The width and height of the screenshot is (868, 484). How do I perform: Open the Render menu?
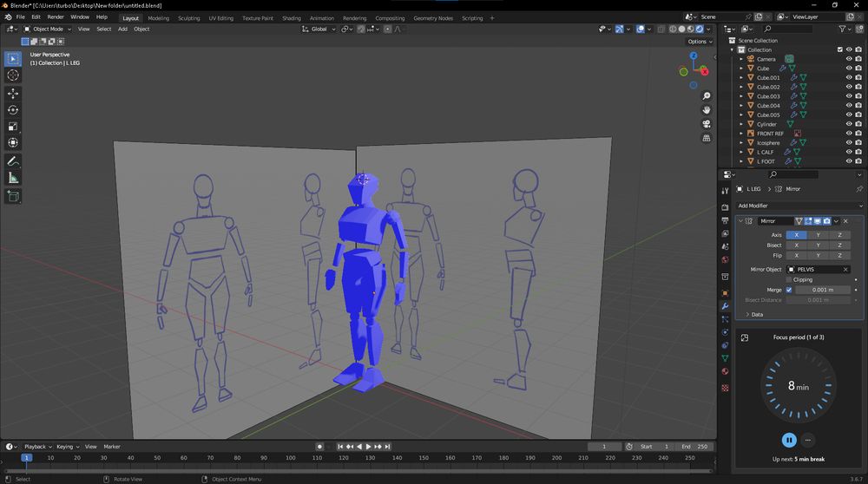coord(56,16)
